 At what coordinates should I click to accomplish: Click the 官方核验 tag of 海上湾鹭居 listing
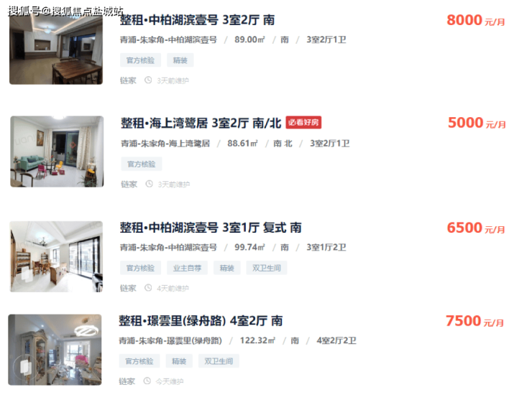142,164
